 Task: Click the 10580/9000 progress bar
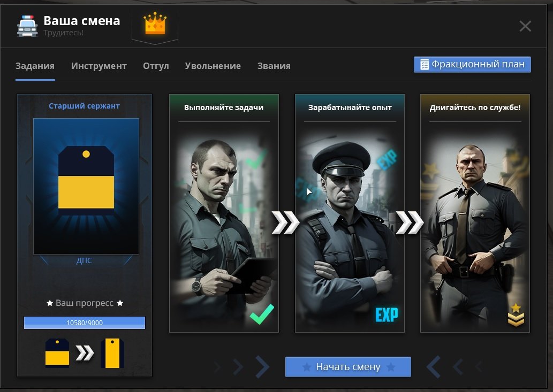[84, 322]
